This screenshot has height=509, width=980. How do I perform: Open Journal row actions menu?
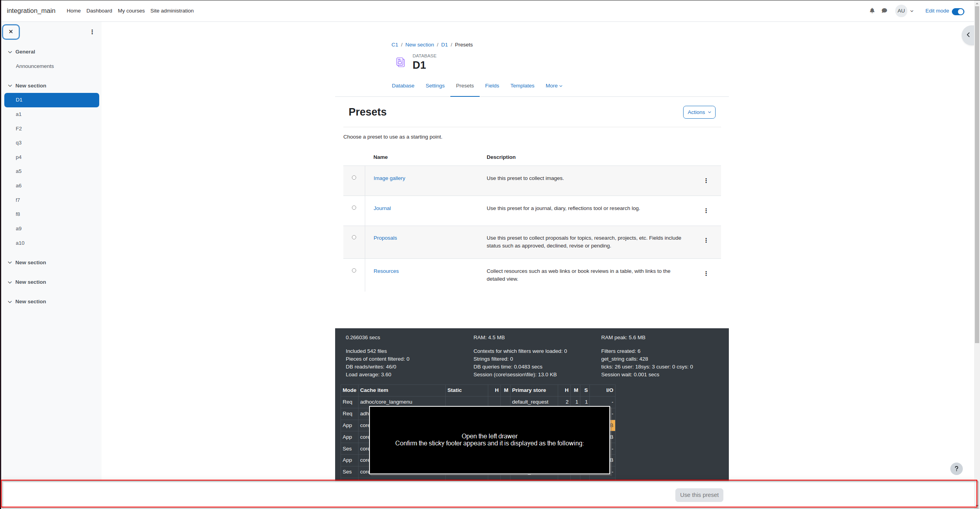[706, 211]
